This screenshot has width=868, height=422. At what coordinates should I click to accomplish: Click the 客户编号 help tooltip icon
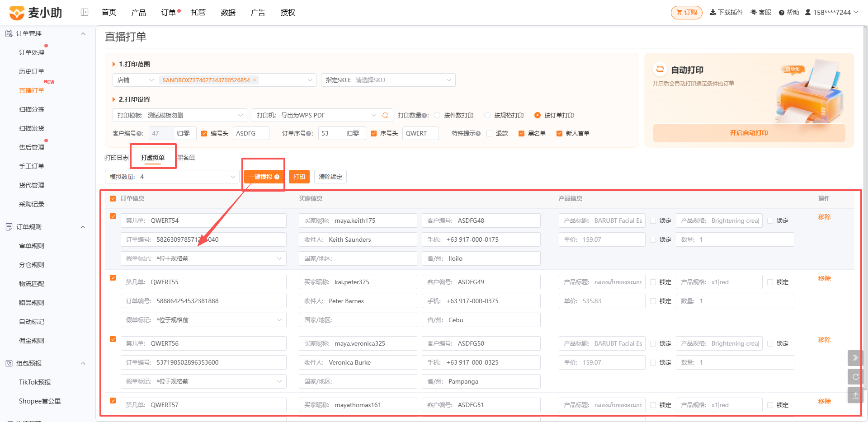[x=139, y=134]
